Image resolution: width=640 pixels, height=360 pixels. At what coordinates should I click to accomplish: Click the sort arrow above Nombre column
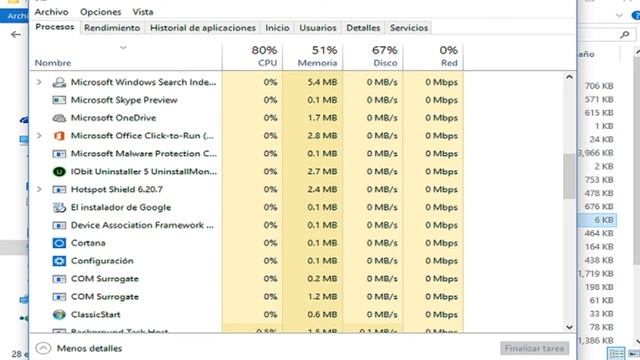[x=123, y=48]
